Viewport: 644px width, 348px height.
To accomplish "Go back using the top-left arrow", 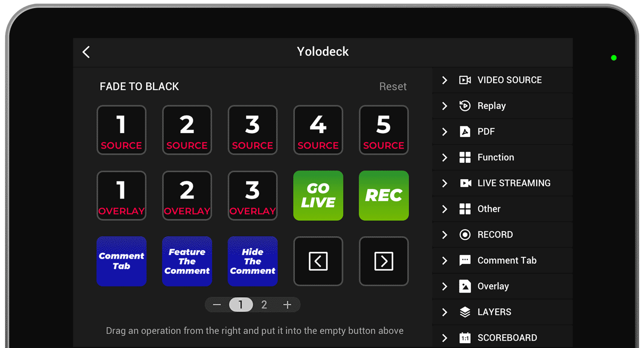I will tap(86, 52).
